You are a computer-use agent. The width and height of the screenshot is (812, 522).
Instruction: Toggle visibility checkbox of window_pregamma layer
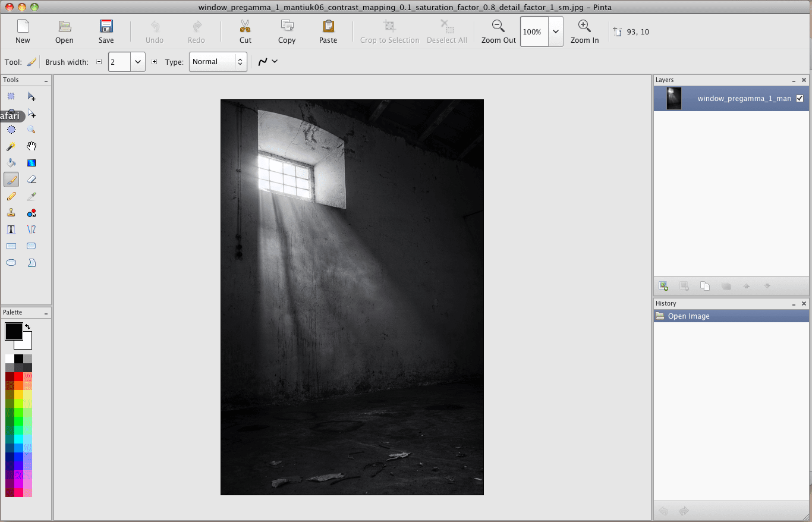(x=800, y=99)
